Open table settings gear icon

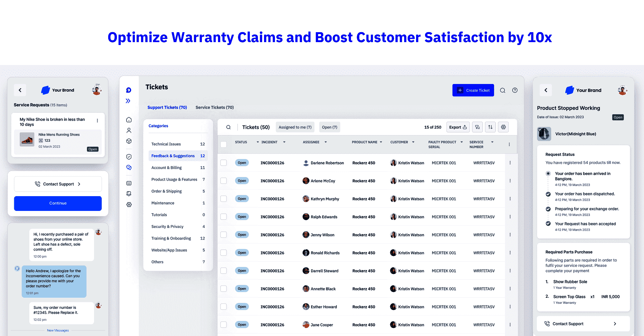pyautogui.click(x=503, y=127)
